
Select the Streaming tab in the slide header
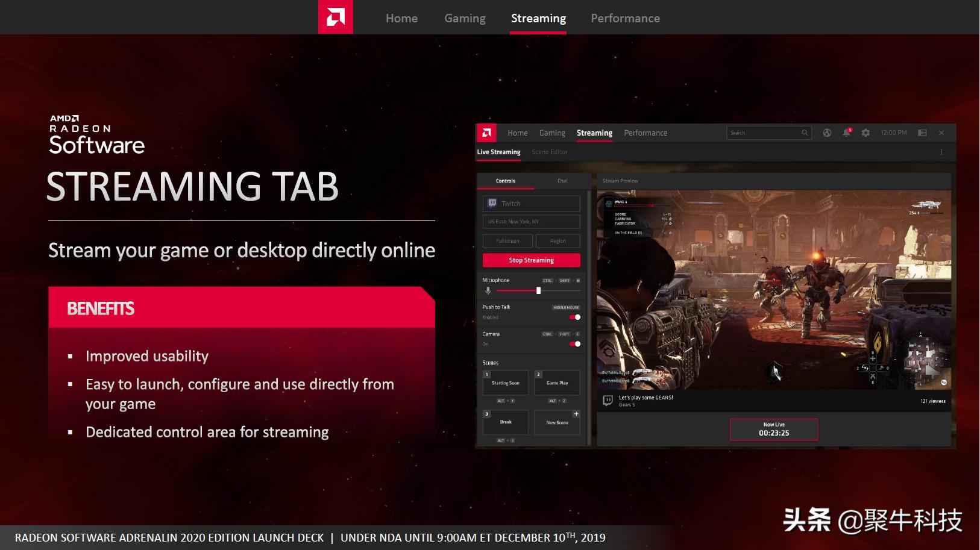(x=538, y=18)
